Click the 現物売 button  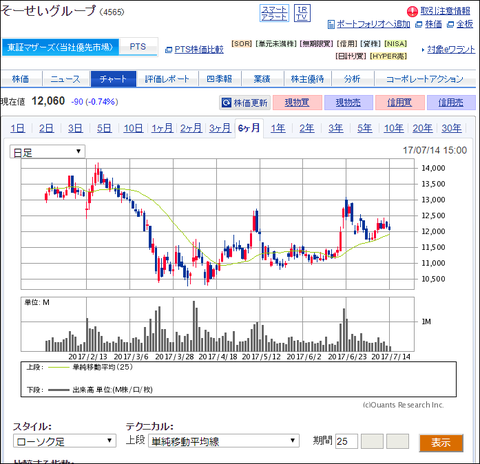(x=348, y=103)
